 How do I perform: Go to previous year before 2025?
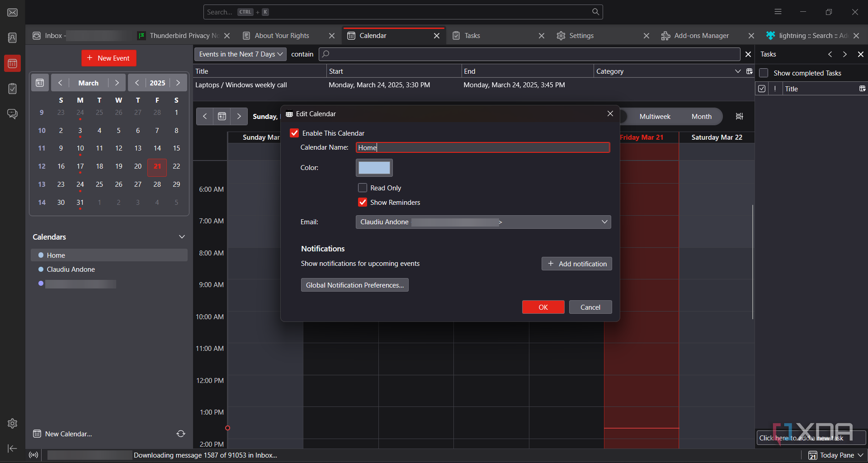pos(137,83)
